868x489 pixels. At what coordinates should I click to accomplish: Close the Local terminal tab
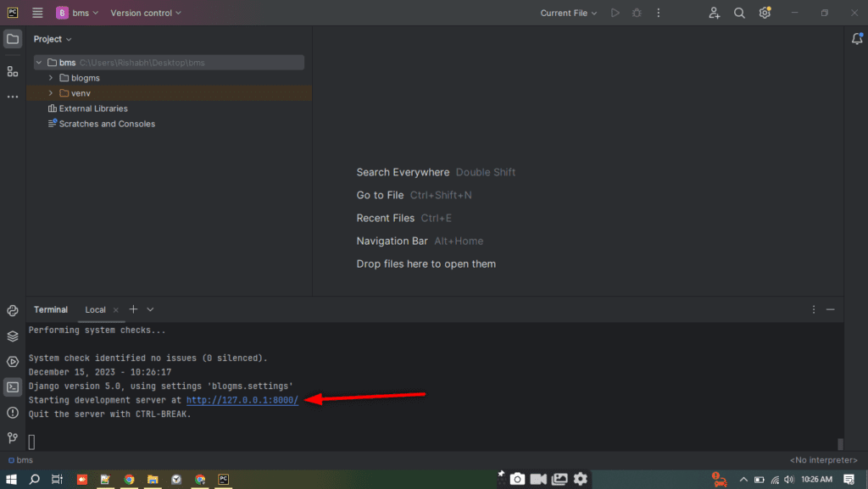pyautogui.click(x=115, y=310)
